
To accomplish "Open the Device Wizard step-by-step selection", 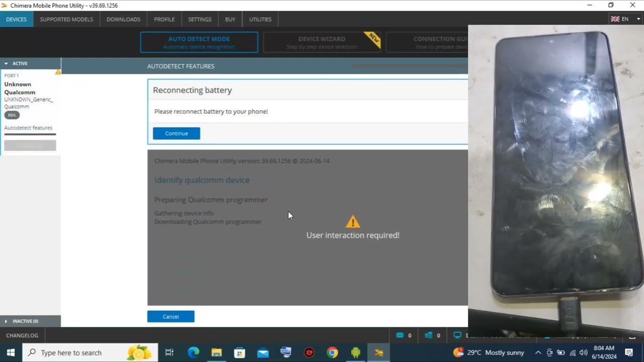I will tap(322, 42).
